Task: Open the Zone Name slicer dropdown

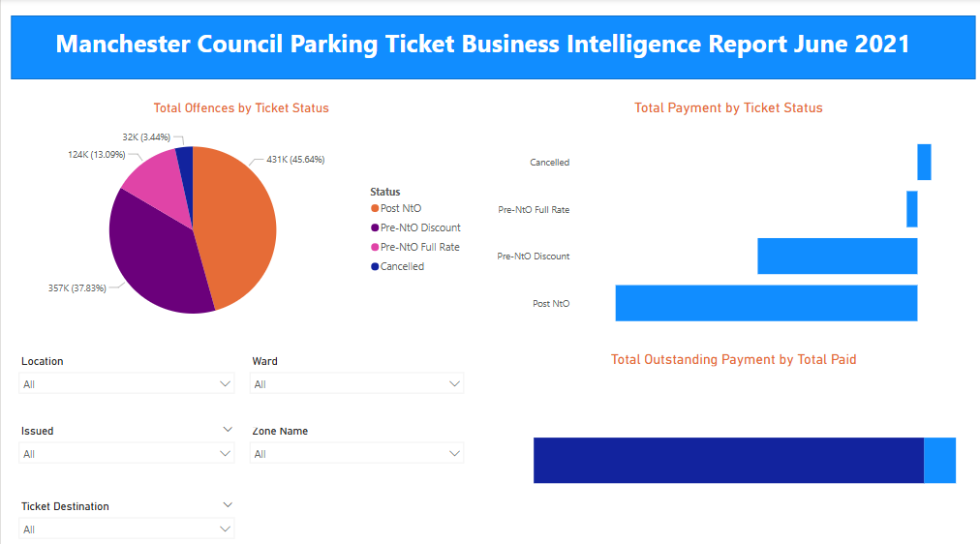Action: click(x=357, y=454)
